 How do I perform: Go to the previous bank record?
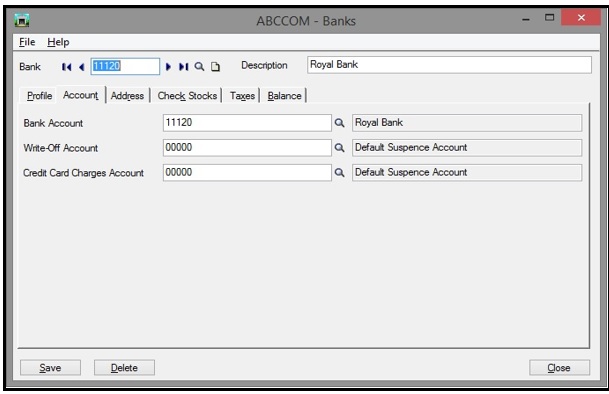[82, 67]
